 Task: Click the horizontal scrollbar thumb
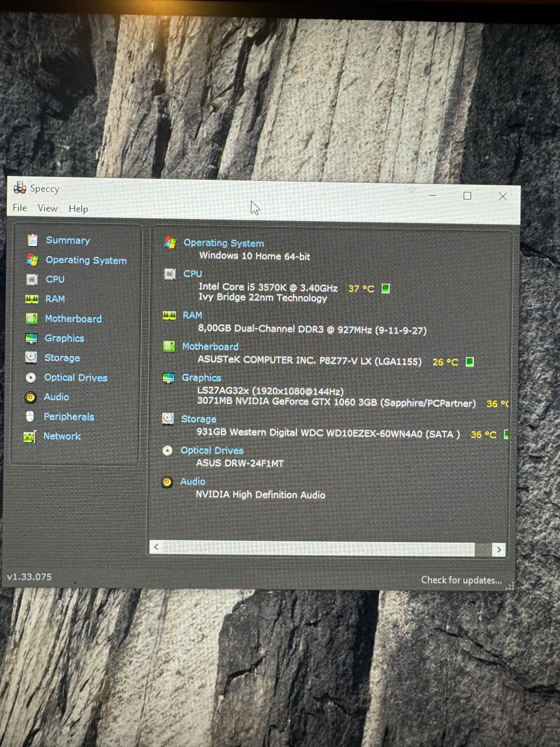[x=319, y=548]
